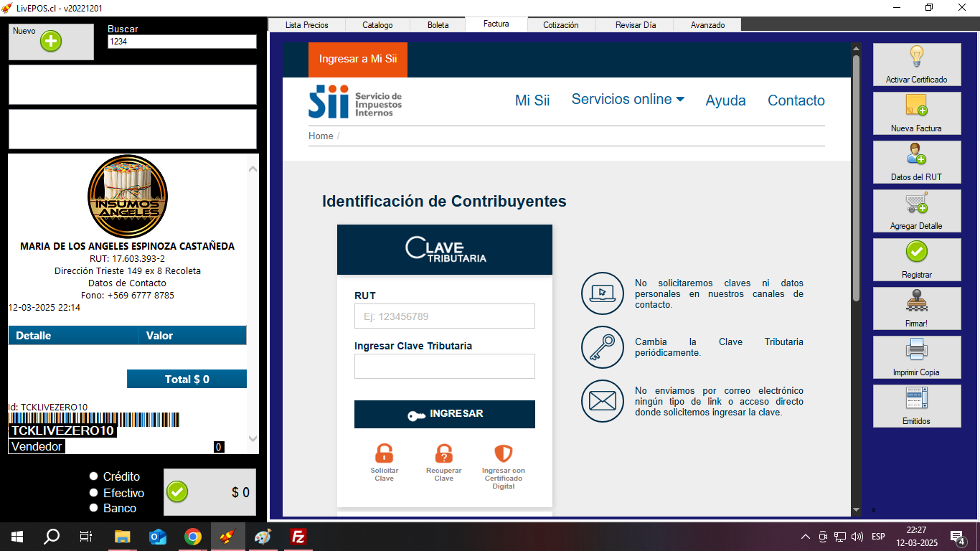Create a Nueva Factura
The width and height of the screenshot is (980, 551).
917,113
